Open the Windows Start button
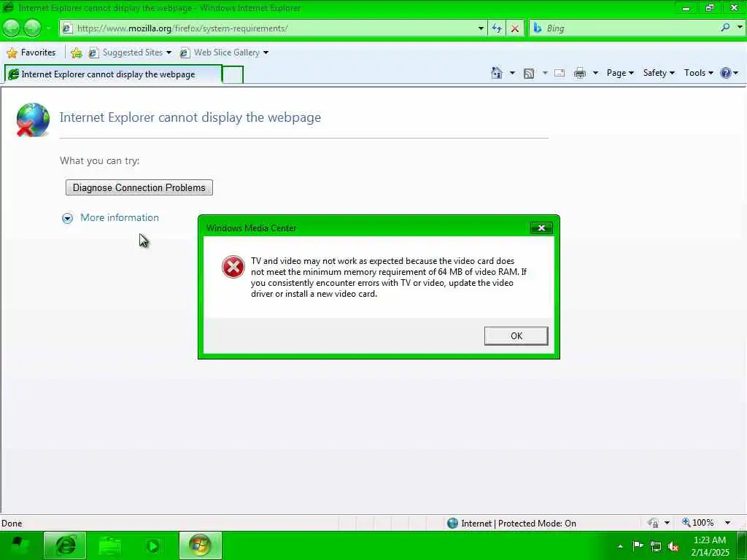 coord(20,545)
